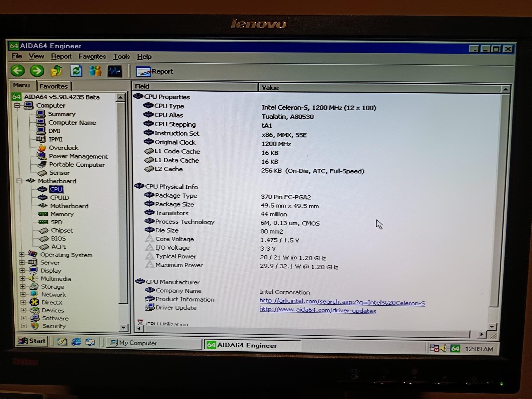Image resolution: width=532 pixels, height=399 pixels.
Task: Select the Overclock tree item
Action: pos(64,148)
